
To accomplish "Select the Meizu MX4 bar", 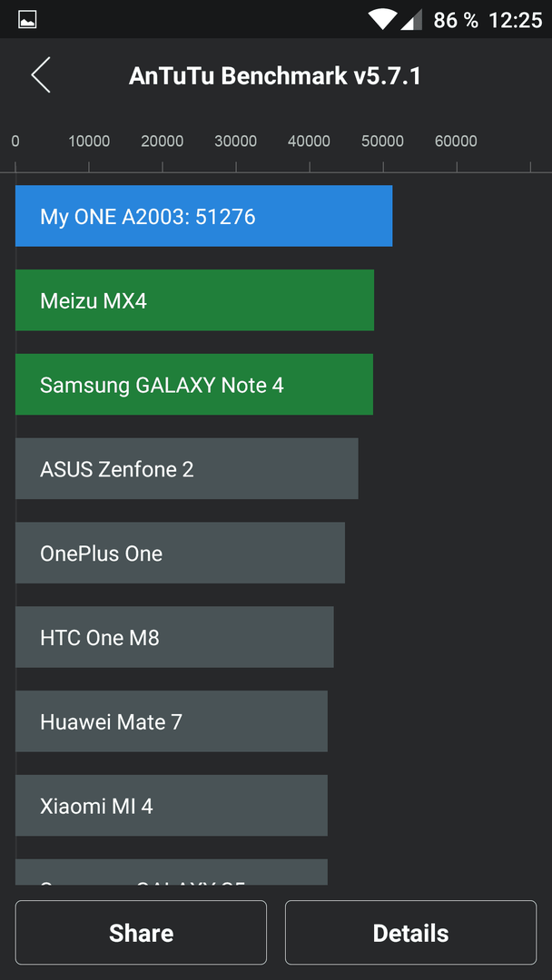I will 194,300.
